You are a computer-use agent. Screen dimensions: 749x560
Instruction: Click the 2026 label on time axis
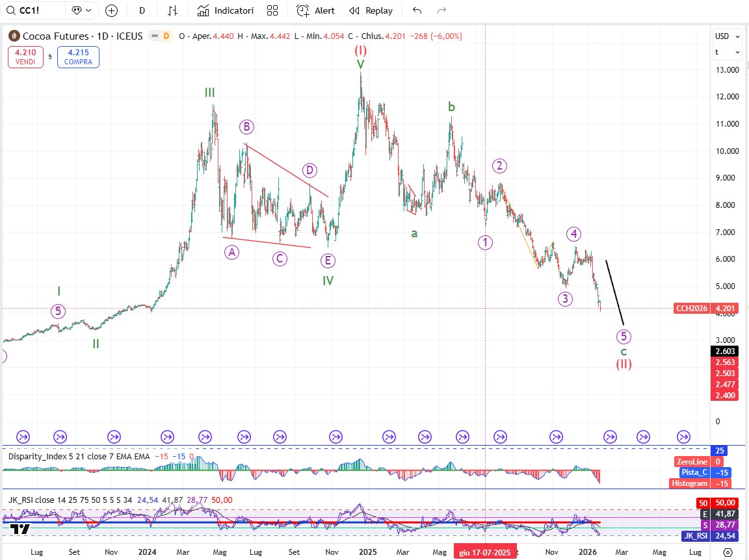587,552
